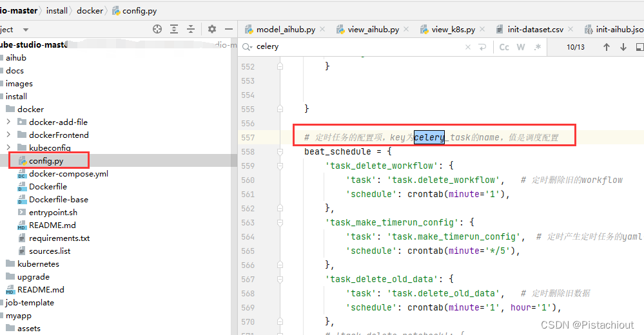Click the search history magnifier icon
The width and height of the screenshot is (644, 335).
point(248,47)
